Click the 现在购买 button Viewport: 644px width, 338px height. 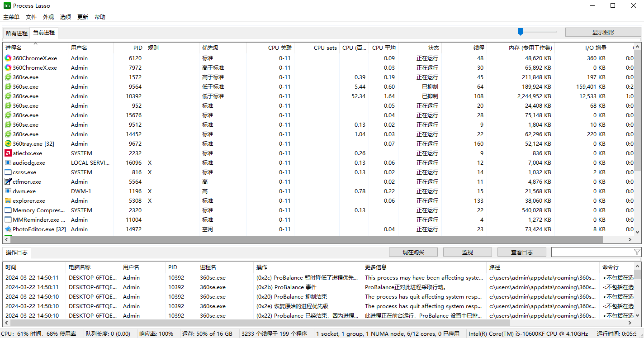tap(413, 252)
